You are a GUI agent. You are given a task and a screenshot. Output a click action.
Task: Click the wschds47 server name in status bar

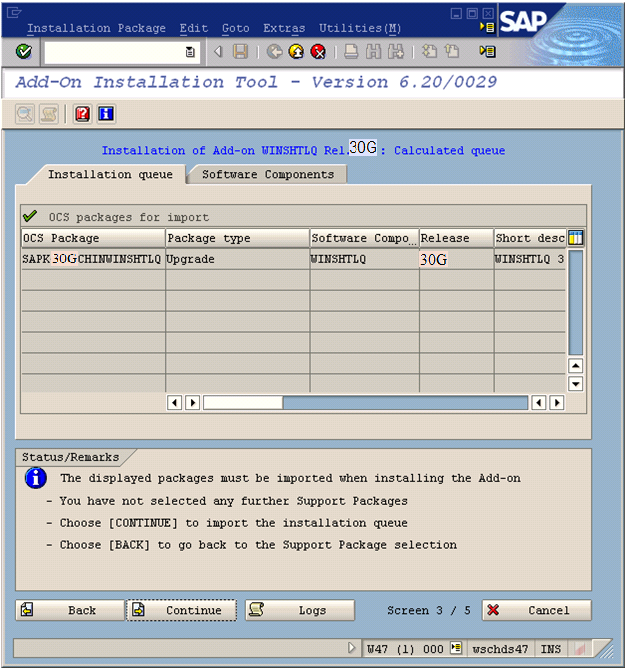coord(500,649)
